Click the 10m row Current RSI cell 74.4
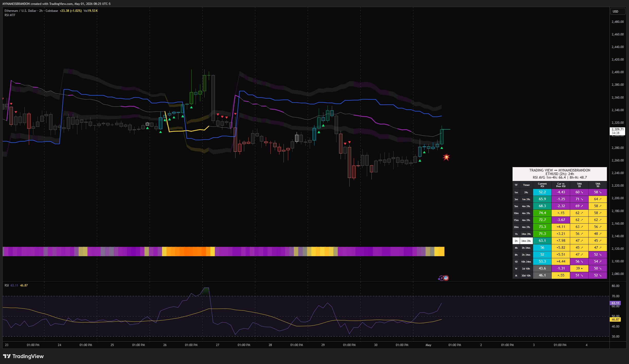 pos(542,213)
